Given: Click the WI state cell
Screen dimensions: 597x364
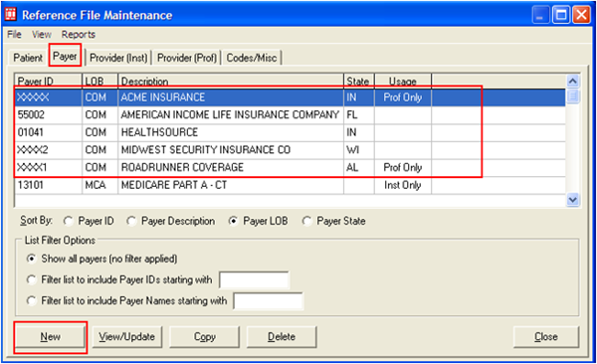Looking at the screenshot, I should click(x=359, y=150).
